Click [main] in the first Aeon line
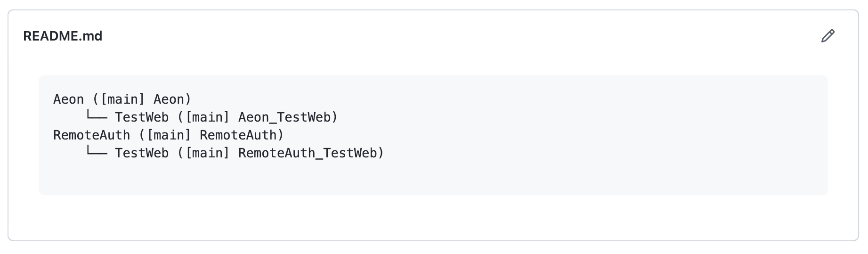The height and width of the screenshot is (254, 868). coord(123,99)
